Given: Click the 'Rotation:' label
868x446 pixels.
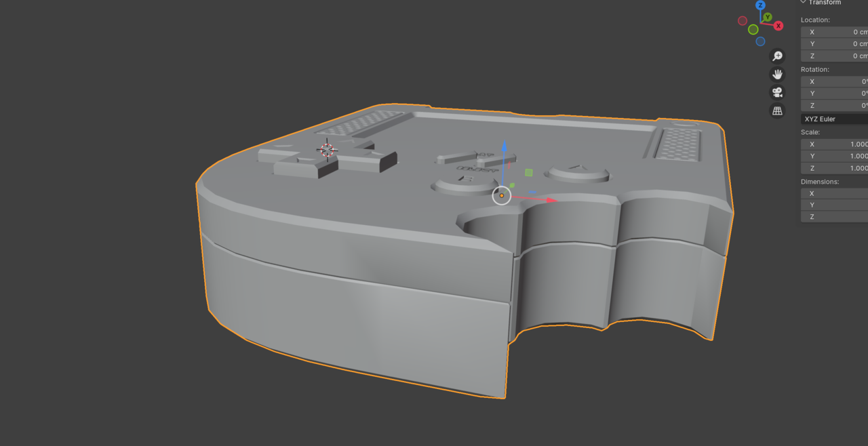Looking at the screenshot, I should pyautogui.click(x=815, y=69).
